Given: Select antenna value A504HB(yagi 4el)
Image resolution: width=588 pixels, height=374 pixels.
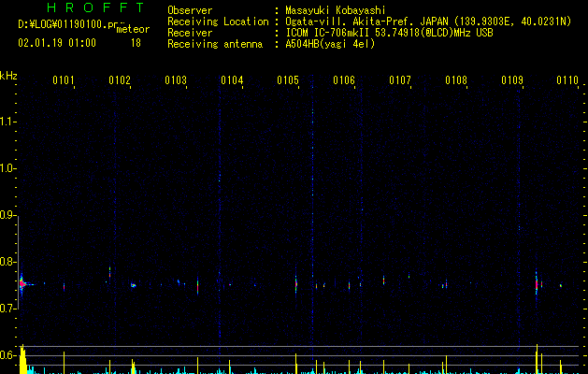Looking at the screenshot, I should 330,44.
